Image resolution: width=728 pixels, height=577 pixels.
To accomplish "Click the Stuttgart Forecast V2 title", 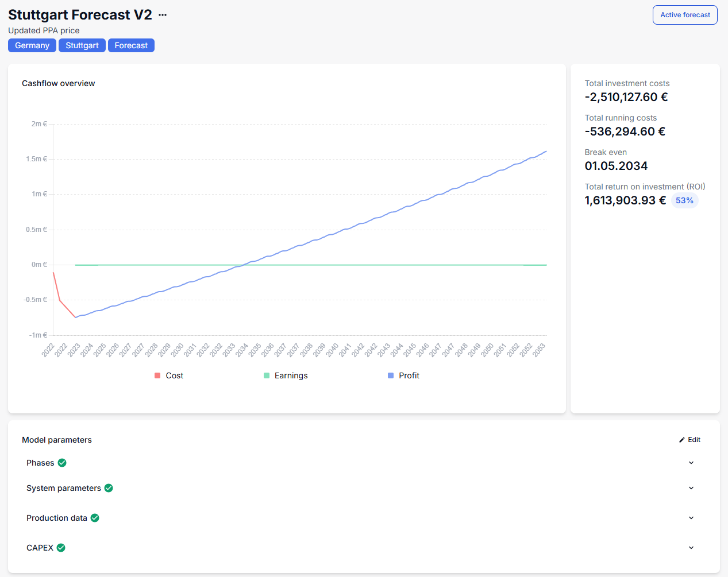I will point(80,15).
